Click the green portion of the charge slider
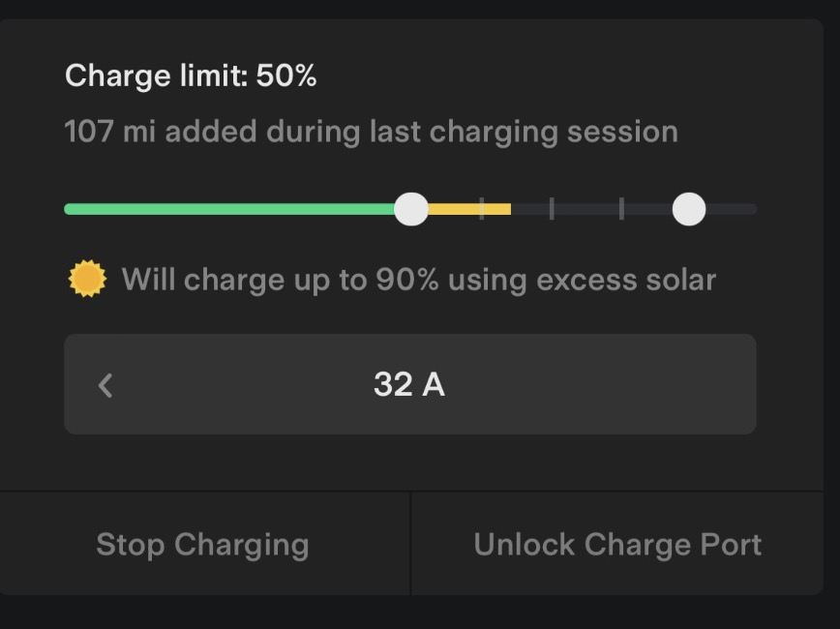 click(232, 208)
